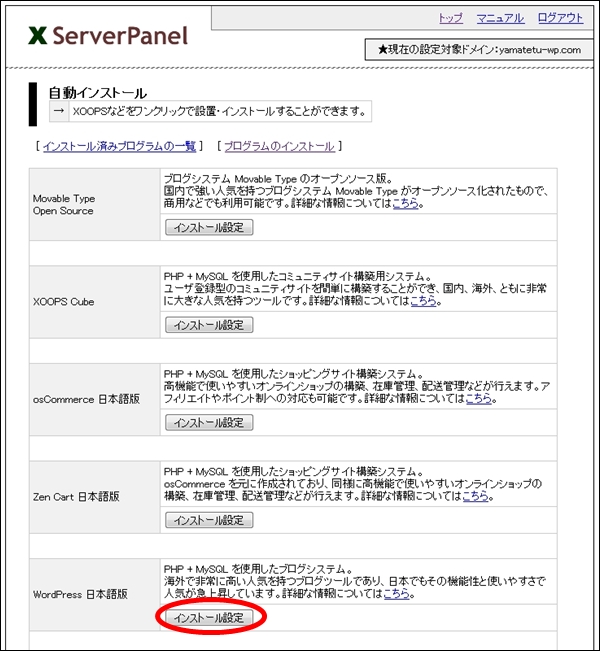The height and width of the screenshot is (651, 600).
Task: Open インストール済みプログラムの一覧 tab link
Action: (119, 146)
